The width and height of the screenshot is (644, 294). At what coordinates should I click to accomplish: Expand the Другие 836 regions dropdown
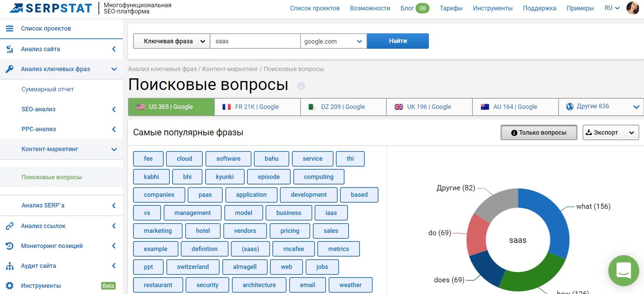coord(636,107)
